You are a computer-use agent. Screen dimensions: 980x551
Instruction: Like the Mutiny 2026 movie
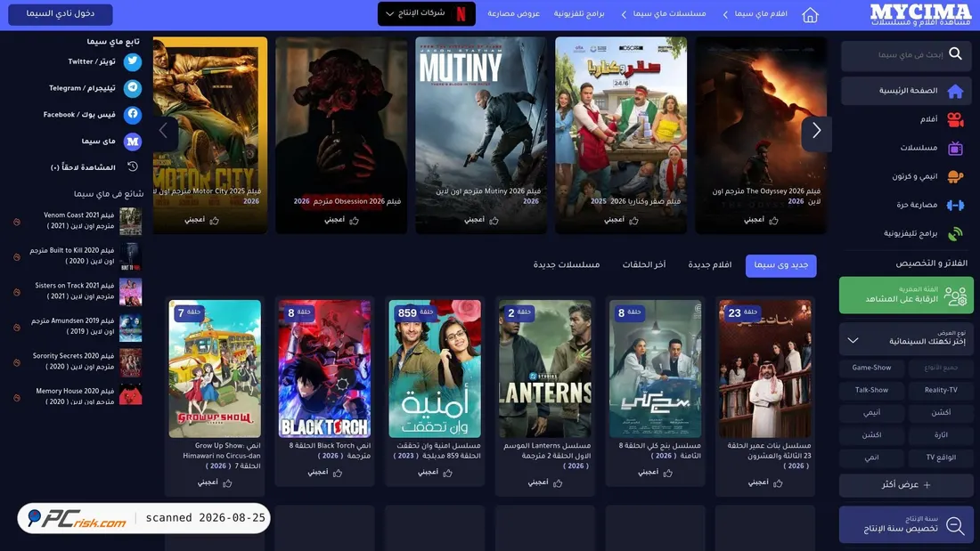tap(481, 220)
